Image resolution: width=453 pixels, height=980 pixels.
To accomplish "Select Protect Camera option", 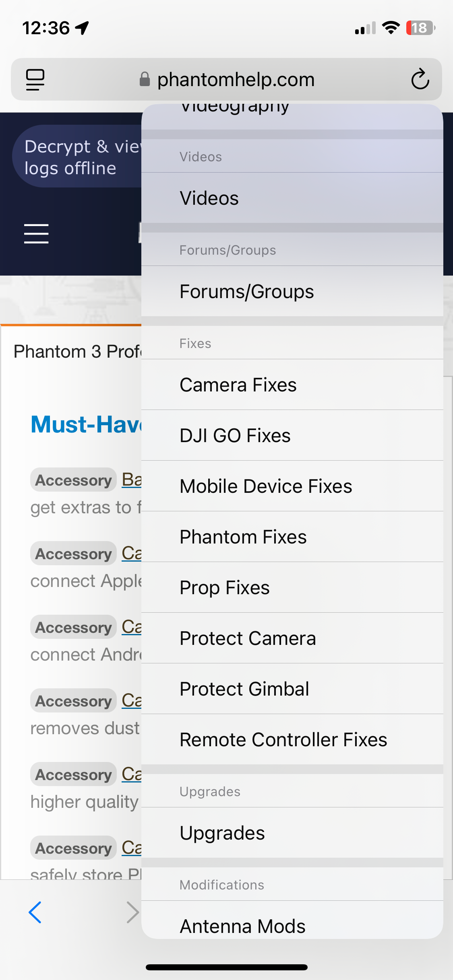I will [x=292, y=638].
